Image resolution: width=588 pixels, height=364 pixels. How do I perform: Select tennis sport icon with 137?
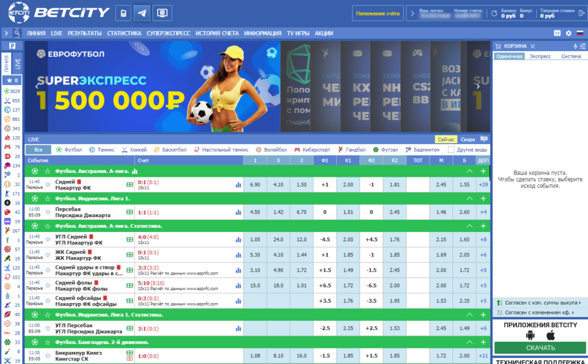(x=7, y=110)
